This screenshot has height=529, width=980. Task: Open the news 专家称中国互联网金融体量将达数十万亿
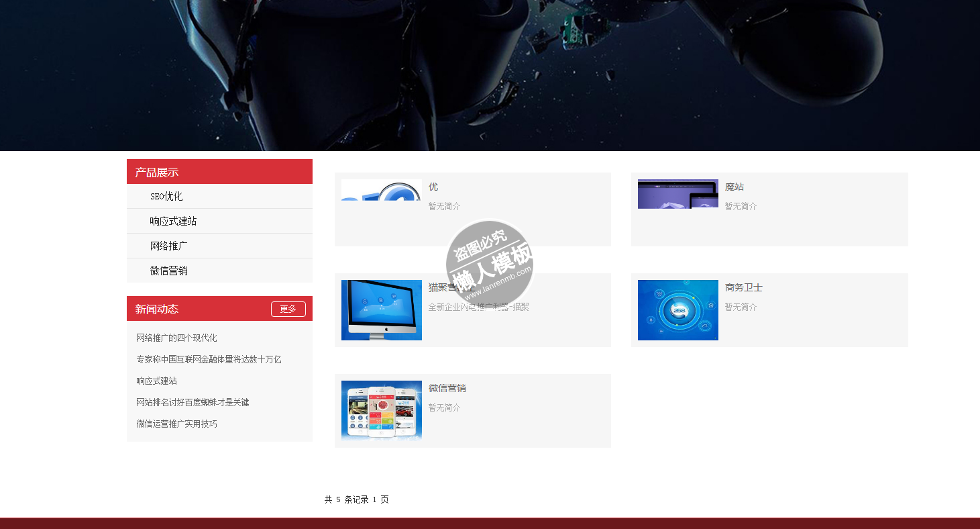tap(209, 359)
